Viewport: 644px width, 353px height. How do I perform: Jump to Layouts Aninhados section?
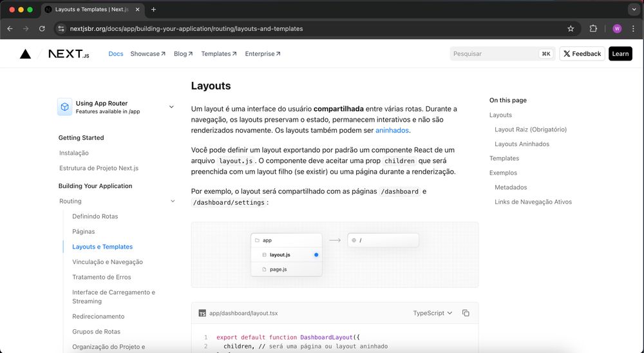click(522, 144)
